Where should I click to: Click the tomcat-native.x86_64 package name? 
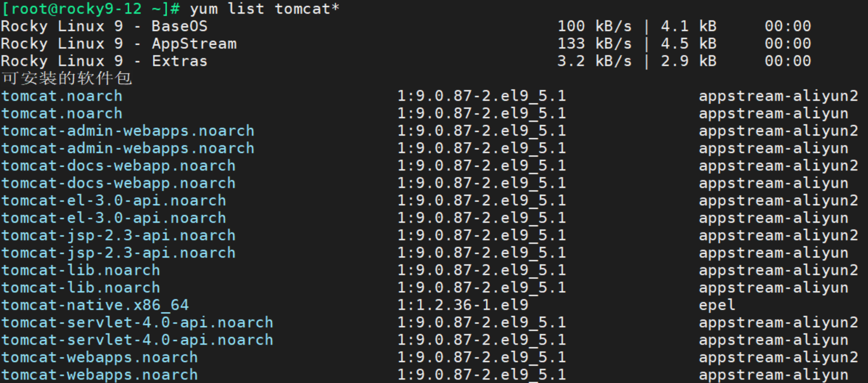click(x=95, y=305)
